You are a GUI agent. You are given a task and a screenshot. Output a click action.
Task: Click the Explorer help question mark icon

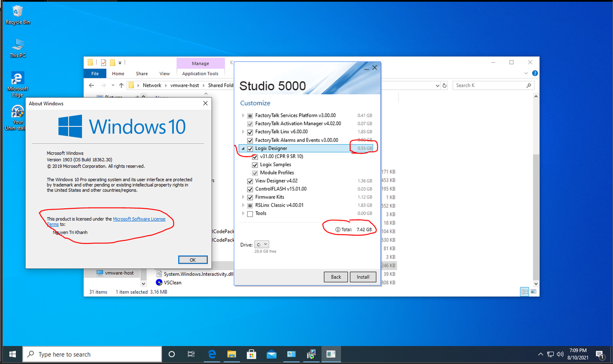535,73
